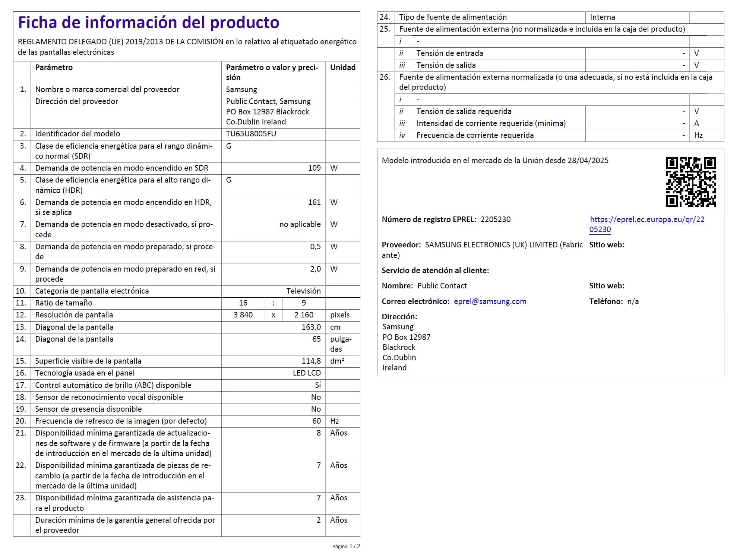Click the screen diagonal value 163,0

[311, 327]
